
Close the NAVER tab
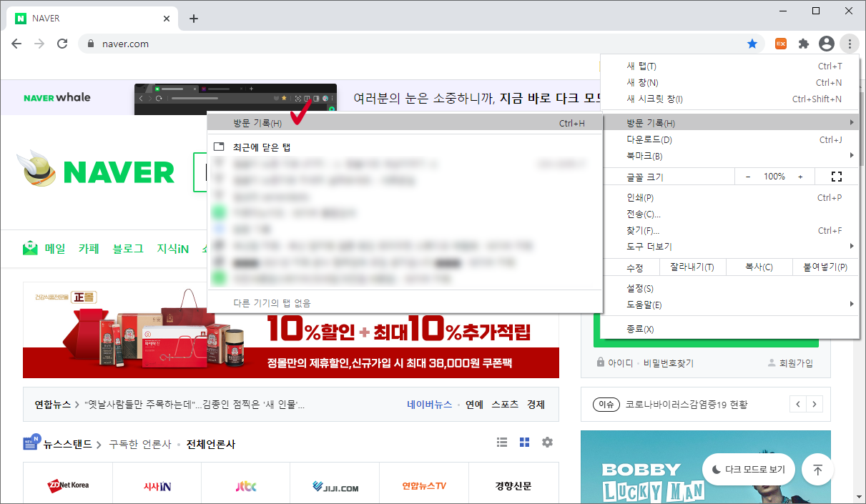pos(167,19)
